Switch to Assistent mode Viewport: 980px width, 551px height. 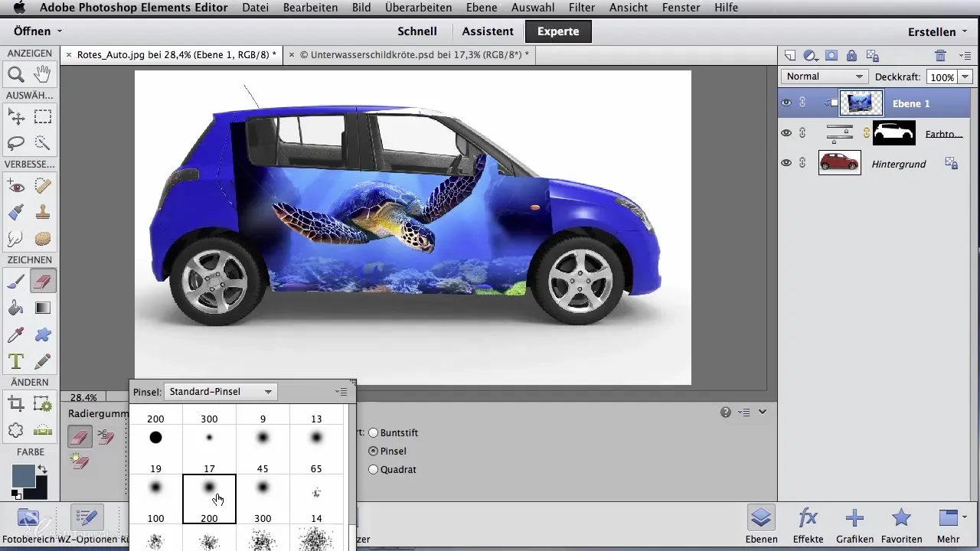point(488,31)
